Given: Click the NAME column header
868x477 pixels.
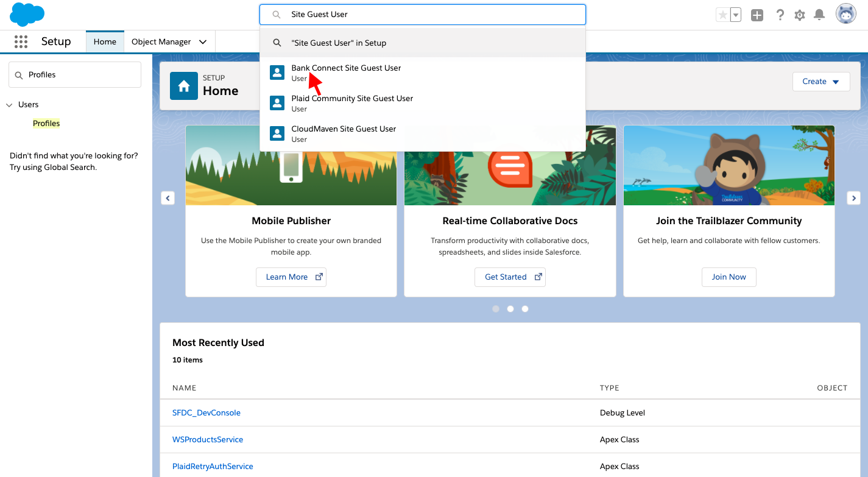Looking at the screenshot, I should click(x=185, y=387).
